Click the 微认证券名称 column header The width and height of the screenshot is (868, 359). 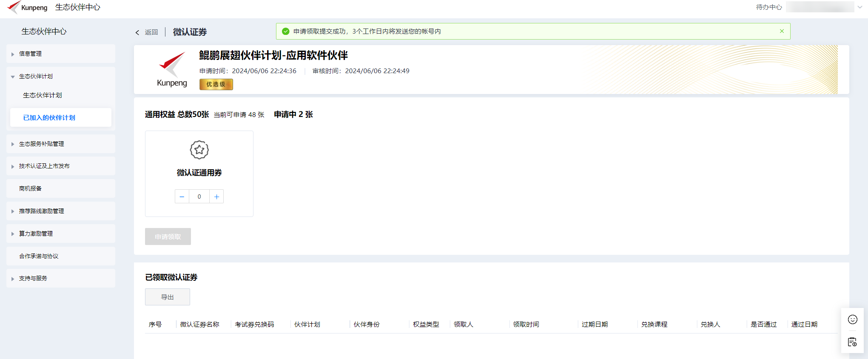pyautogui.click(x=200, y=324)
